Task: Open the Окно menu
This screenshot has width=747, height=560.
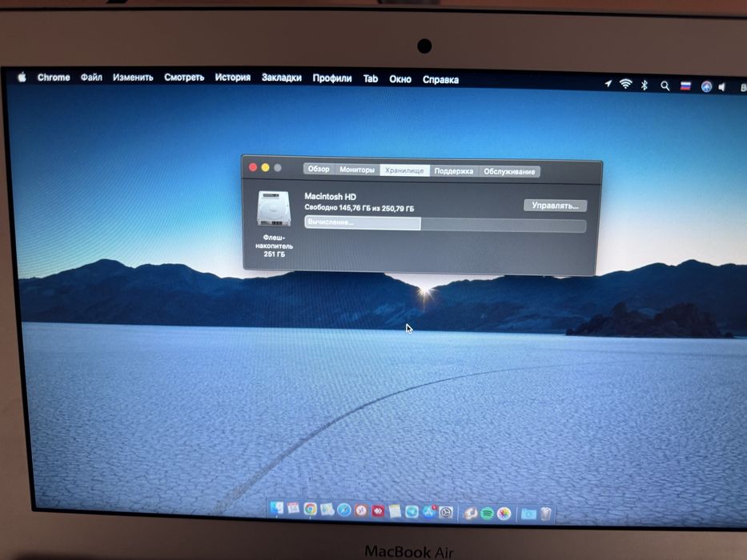Action: coord(400,79)
